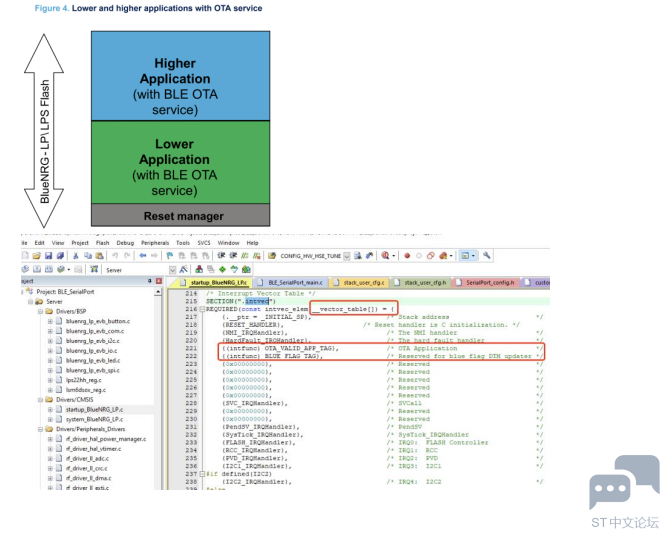Click the Start Debug Session magnifier icon
This screenshot has height=538, width=668.
point(385,256)
